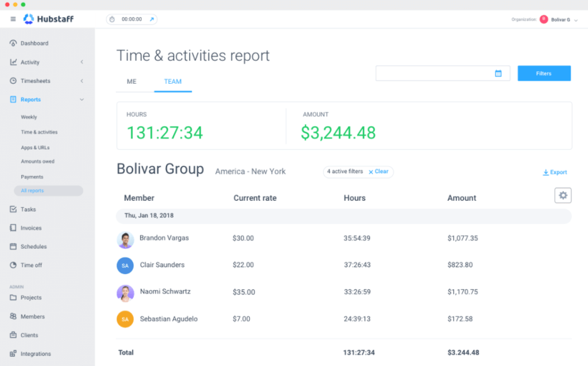The width and height of the screenshot is (588, 366).
Task: Select All reports in sidebar
Action: tap(48, 190)
